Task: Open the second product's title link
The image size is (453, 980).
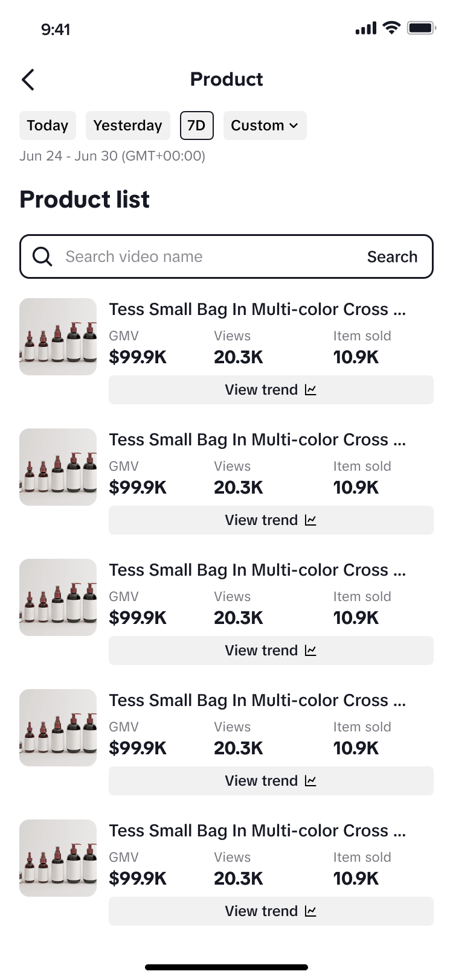Action: coord(257,440)
